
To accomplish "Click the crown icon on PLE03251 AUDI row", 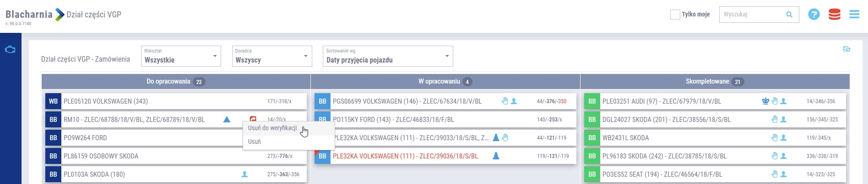I will pos(765,101).
